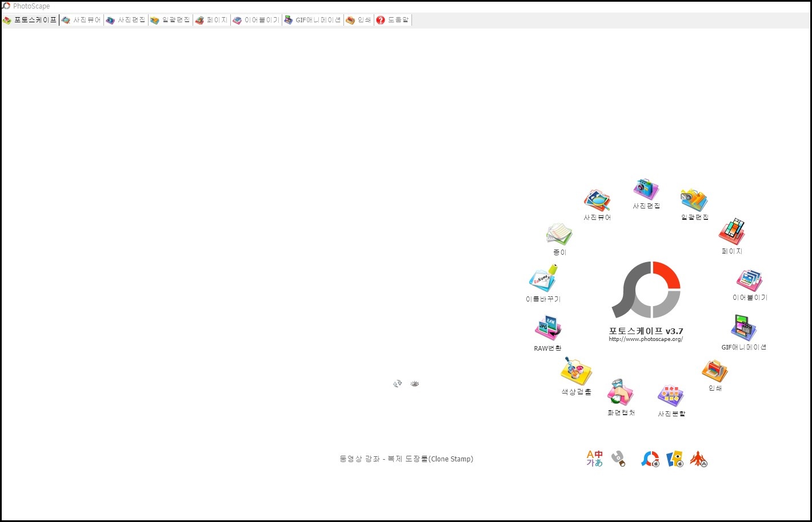
Task: Switch to the 페이지 tab
Action: (x=211, y=20)
